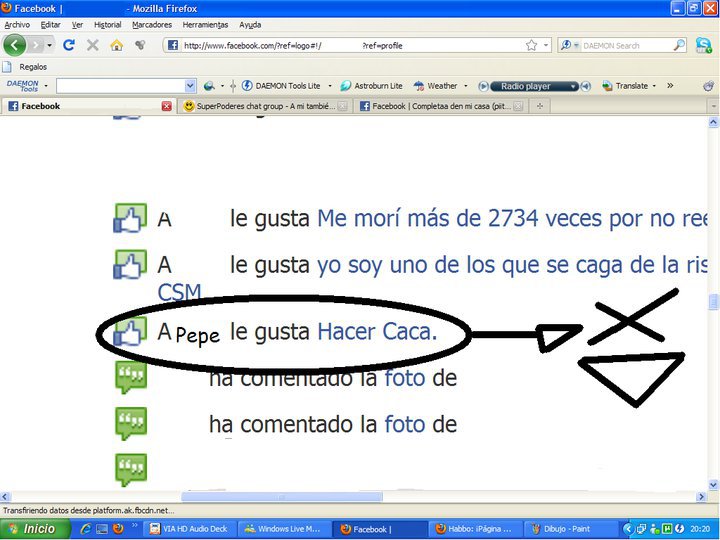Open the navigation history dropdown arrow
The image size is (720, 540).
click(50, 45)
